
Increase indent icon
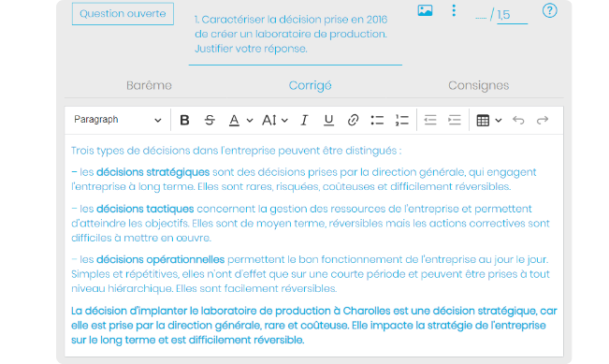[454, 120]
